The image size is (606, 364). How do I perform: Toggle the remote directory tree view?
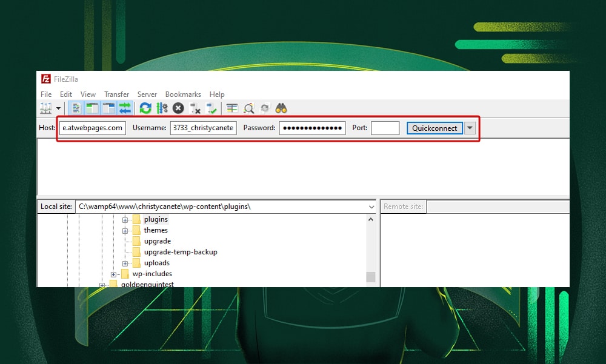[x=109, y=108]
